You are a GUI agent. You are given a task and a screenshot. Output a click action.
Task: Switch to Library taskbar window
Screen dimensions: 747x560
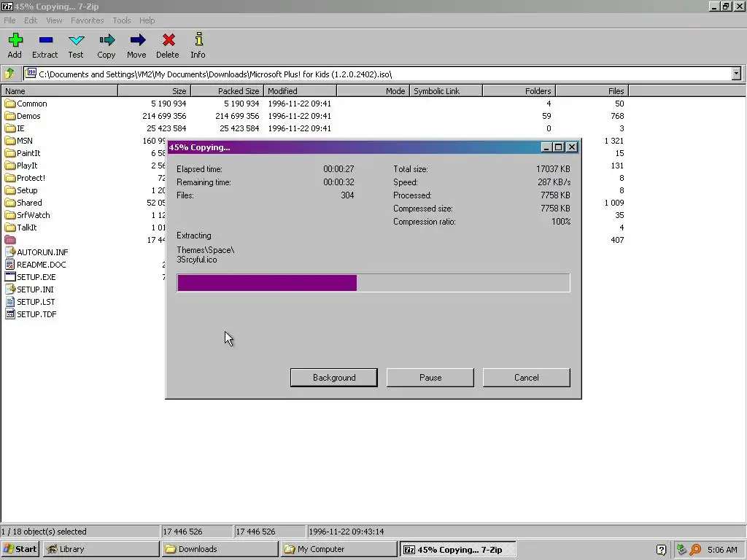[x=101, y=549]
